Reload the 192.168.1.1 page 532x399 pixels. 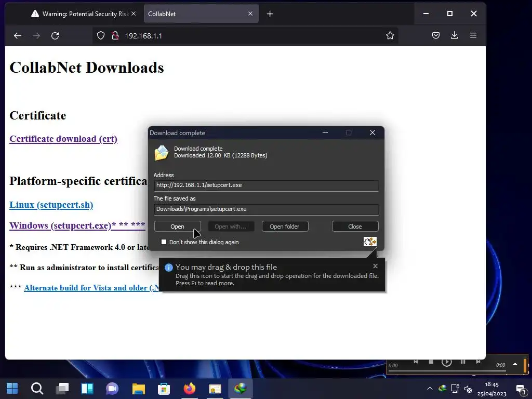point(55,36)
